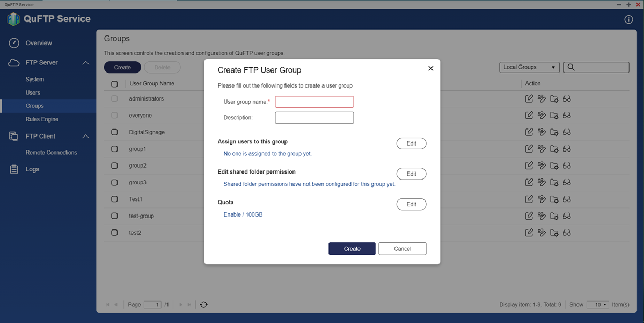
Task: Tick the checkbox for group2
Action: 114,166
